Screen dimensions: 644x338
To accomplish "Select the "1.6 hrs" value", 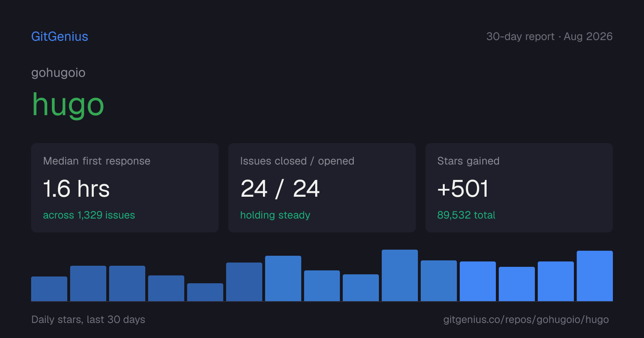I will 76,189.
